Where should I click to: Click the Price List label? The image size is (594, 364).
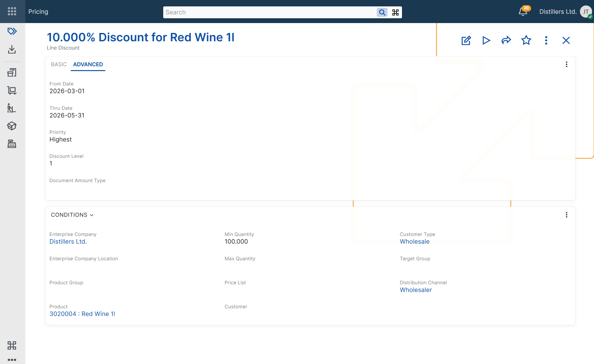click(x=235, y=283)
